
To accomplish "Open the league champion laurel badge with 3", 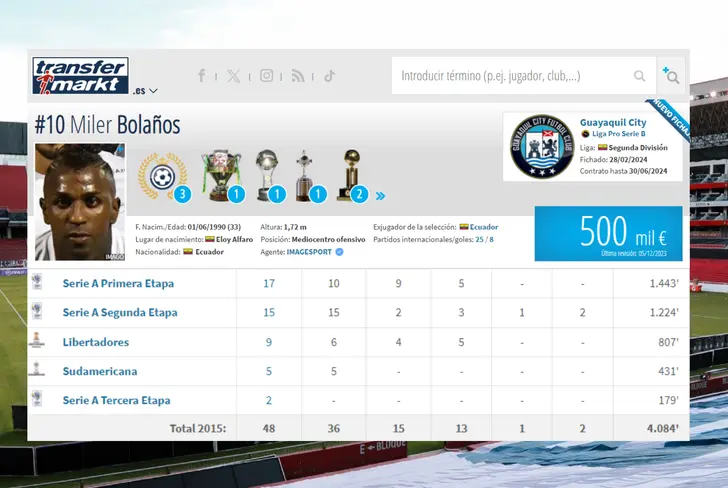I will click(164, 177).
